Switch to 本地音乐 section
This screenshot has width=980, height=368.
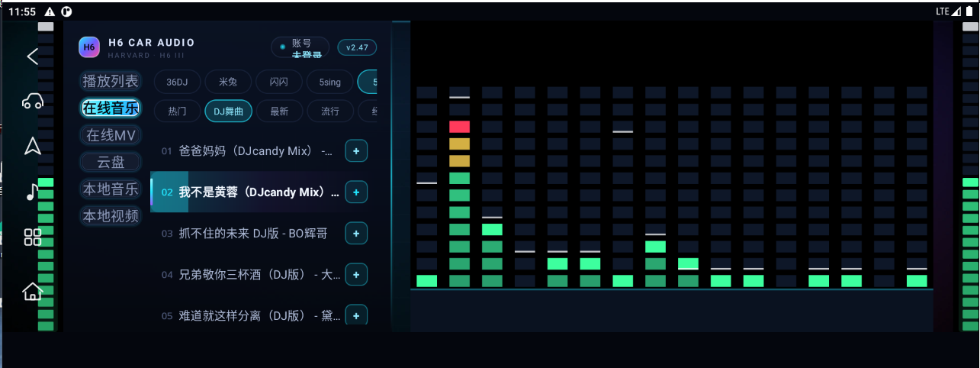pyautogui.click(x=111, y=189)
